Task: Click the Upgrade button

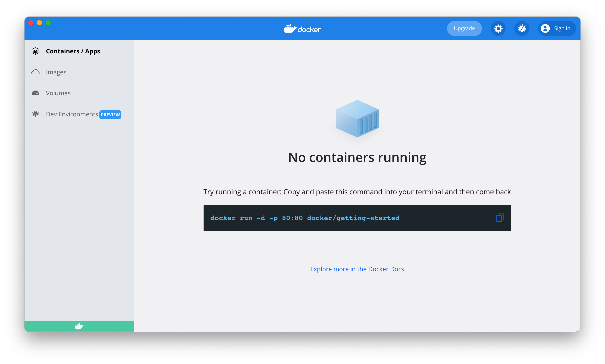Action: pyautogui.click(x=464, y=28)
